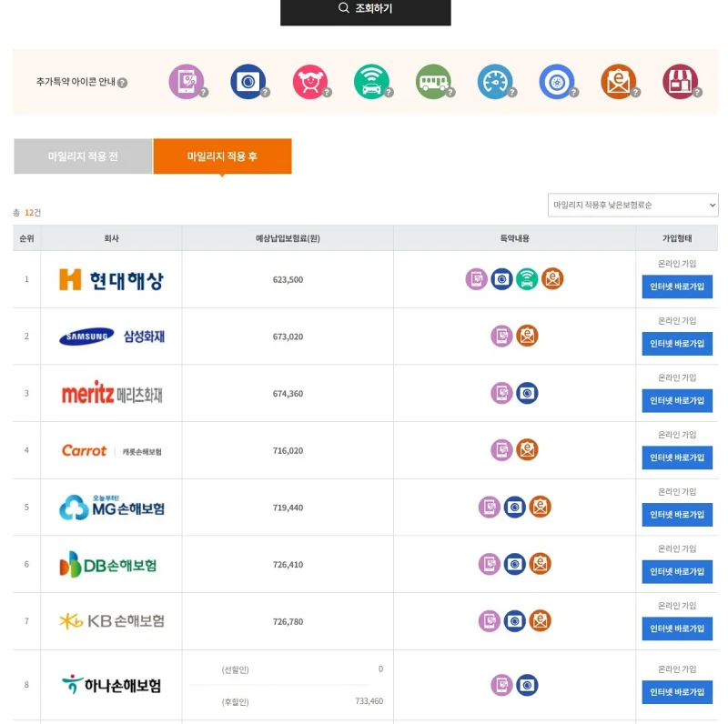The width and height of the screenshot is (728, 724).
Task: Click the e-mail envelope icon in KB손해보험 row
Action: [x=540, y=621]
